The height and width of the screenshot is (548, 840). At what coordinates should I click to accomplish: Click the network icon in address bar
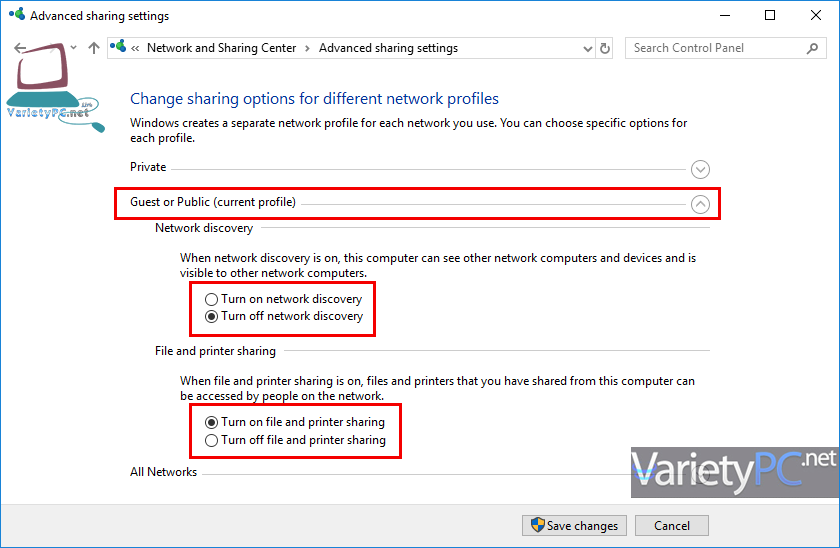point(118,47)
